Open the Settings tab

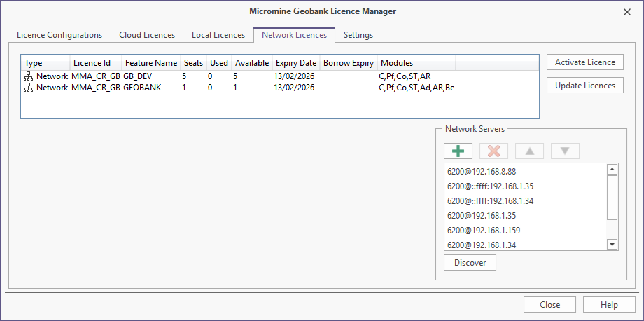click(358, 35)
